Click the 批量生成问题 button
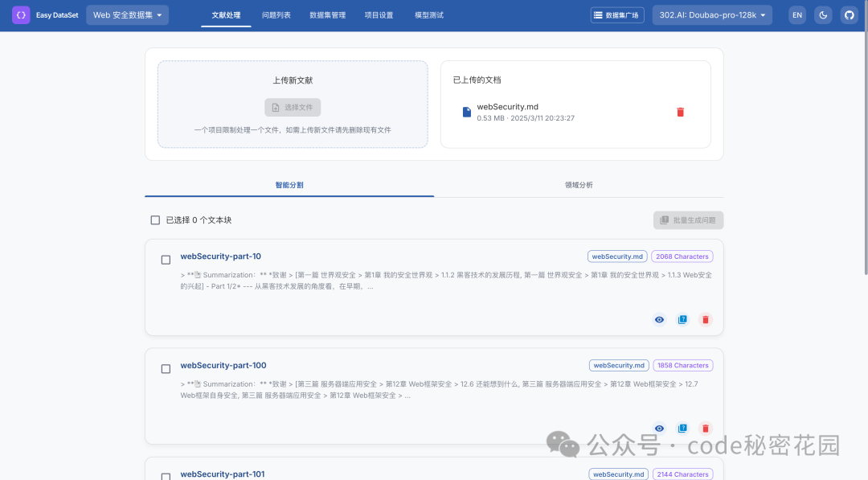Image resolution: width=868 pixels, height=480 pixels. [x=688, y=220]
